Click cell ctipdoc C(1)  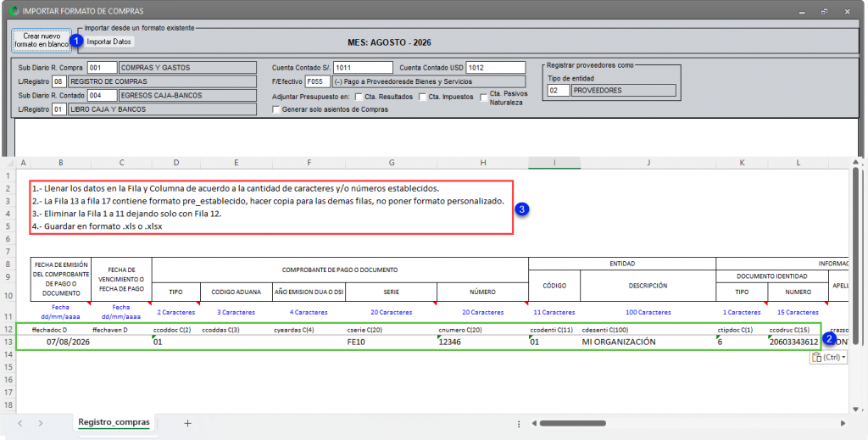coord(742,330)
